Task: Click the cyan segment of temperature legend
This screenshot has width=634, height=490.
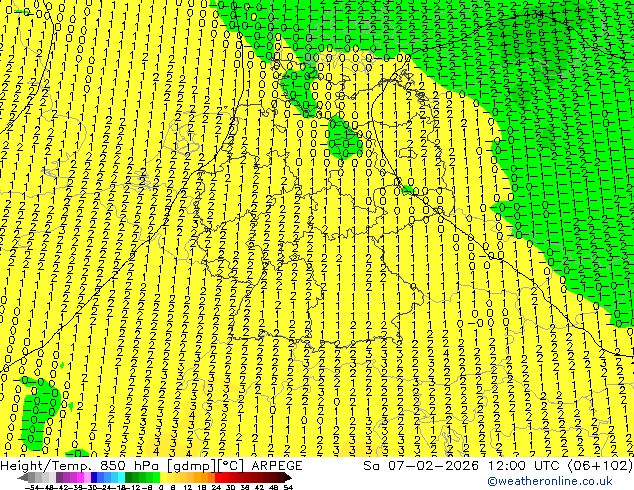Action: point(121,477)
